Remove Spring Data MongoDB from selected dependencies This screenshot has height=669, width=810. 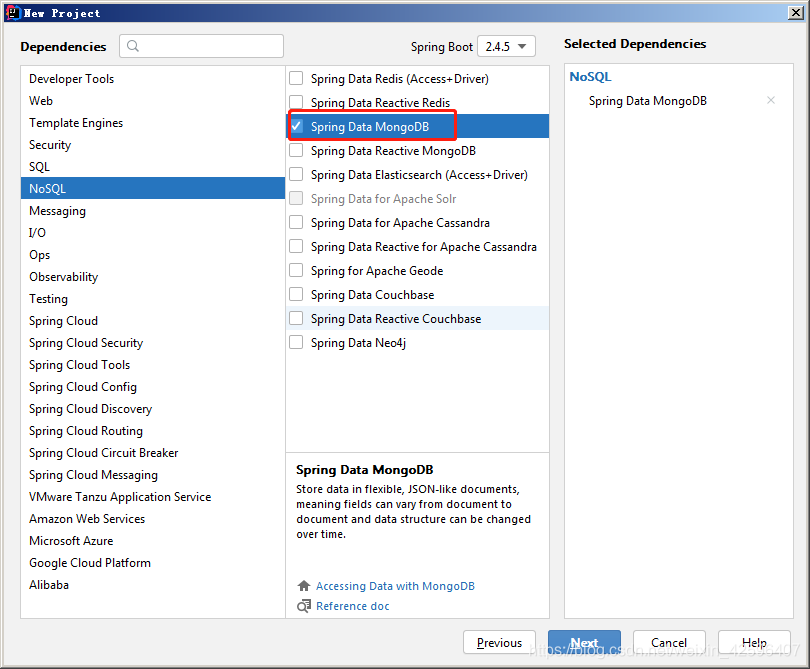[x=771, y=100]
